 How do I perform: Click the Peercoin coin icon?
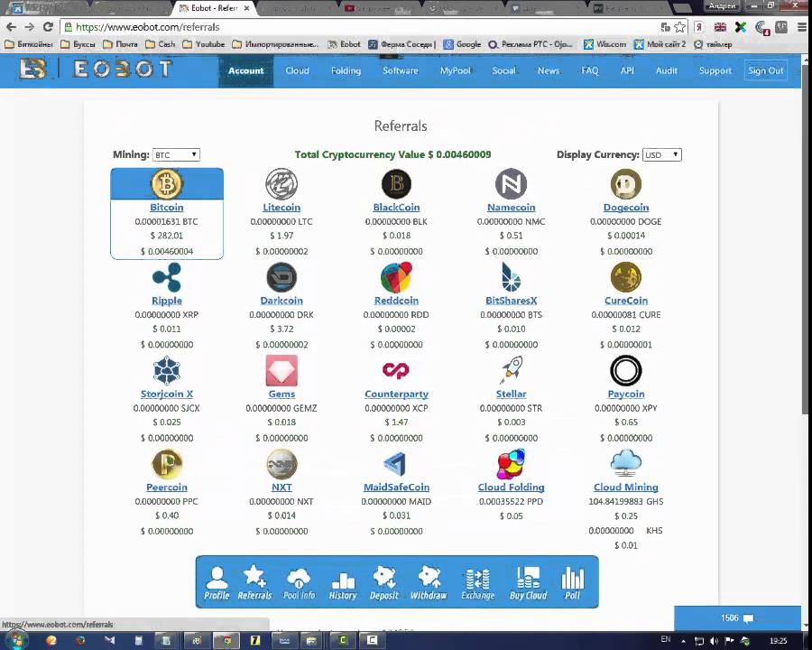point(167,464)
